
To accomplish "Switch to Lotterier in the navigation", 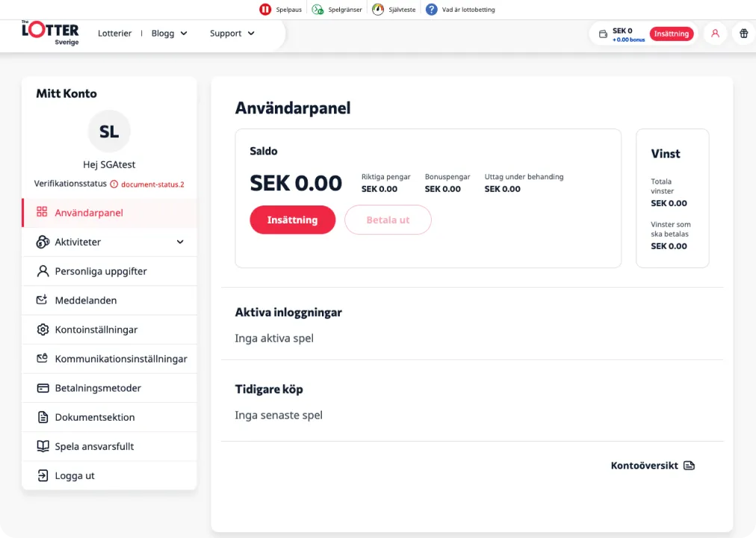I will 114,33.
